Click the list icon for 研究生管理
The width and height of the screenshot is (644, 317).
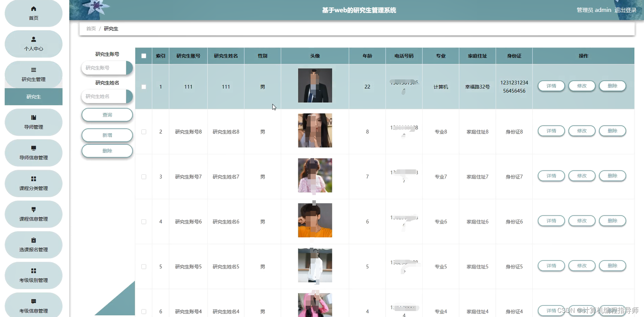34,70
